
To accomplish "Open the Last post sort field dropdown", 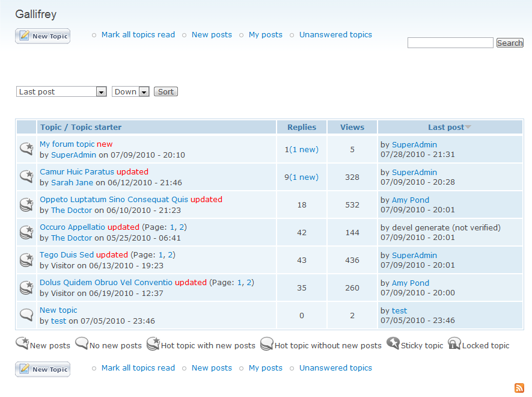I will coord(61,91).
